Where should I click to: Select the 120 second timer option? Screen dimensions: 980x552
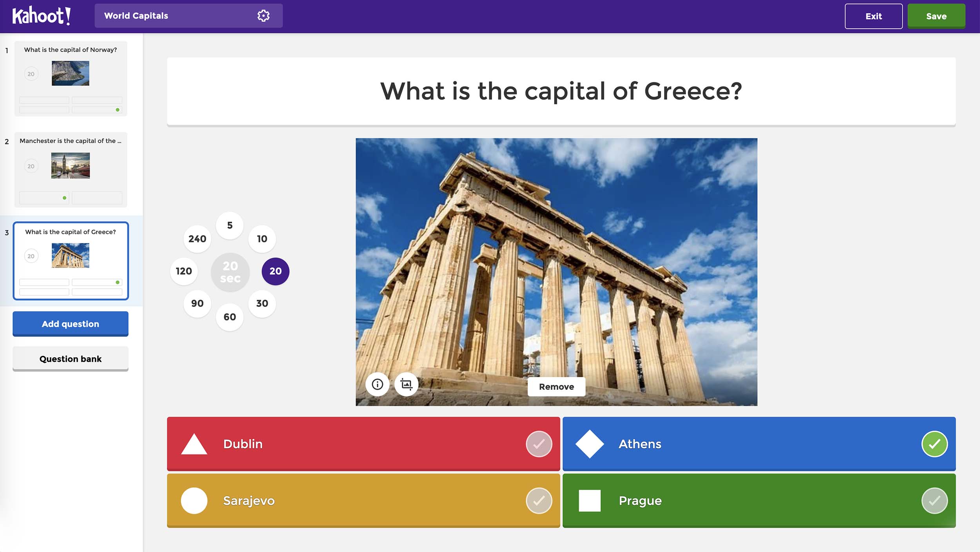coord(184,271)
